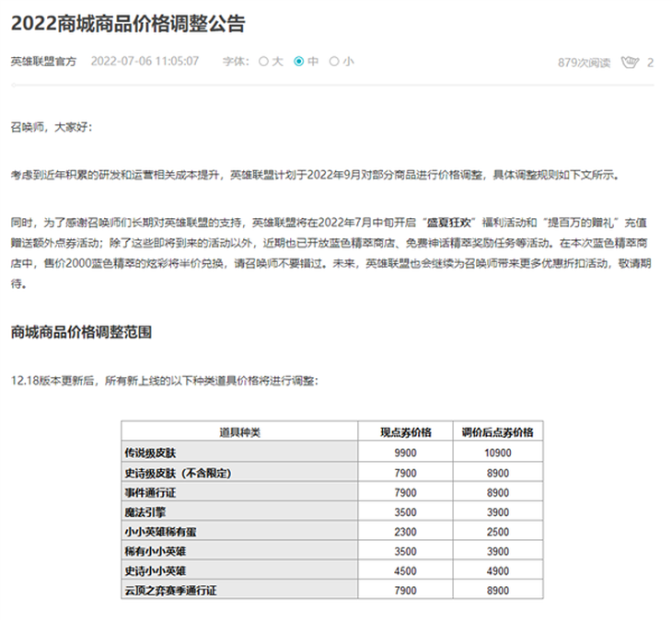Click the rock-hand like icon
This screenshot has width=672, height=620.
pos(630,63)
